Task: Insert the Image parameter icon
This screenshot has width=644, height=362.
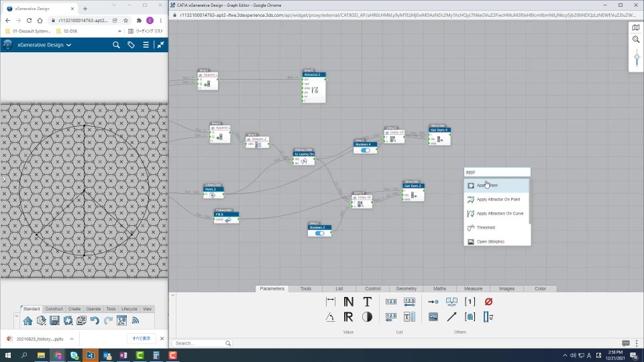Action: coord(433,317)
